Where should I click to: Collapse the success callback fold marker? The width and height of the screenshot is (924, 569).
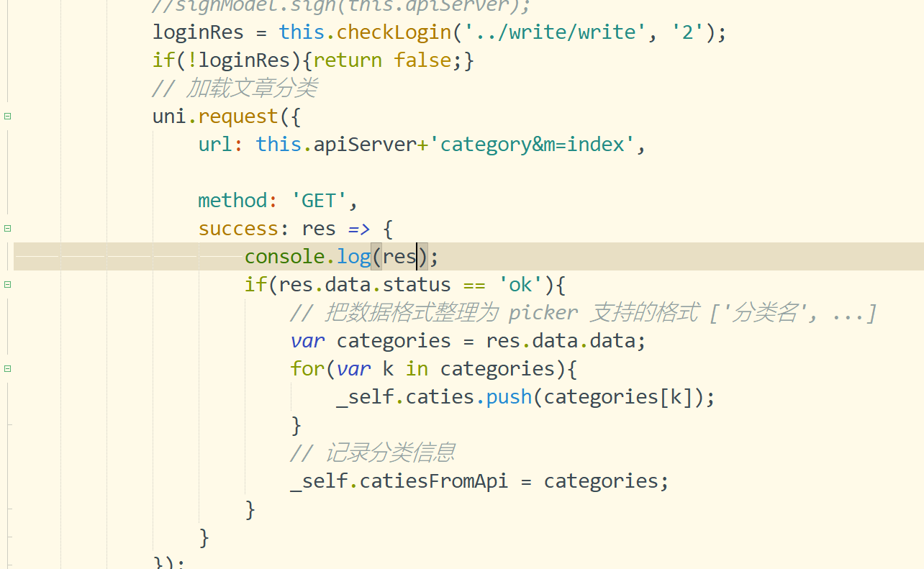[7, 228]
